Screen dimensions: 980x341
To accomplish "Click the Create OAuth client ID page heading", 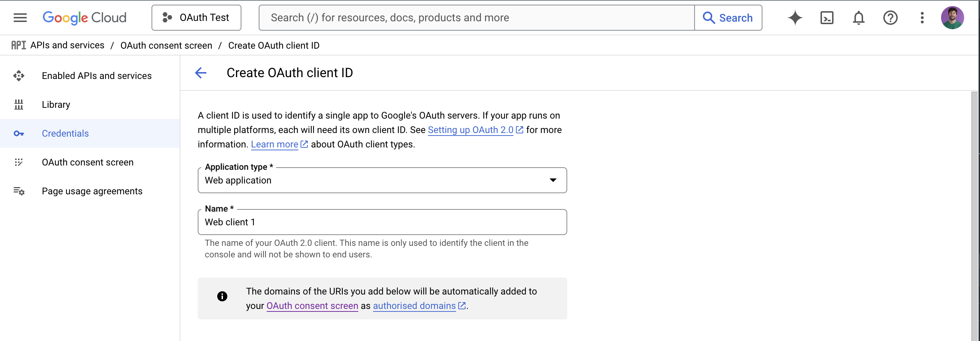I will [x=289, y=72].
